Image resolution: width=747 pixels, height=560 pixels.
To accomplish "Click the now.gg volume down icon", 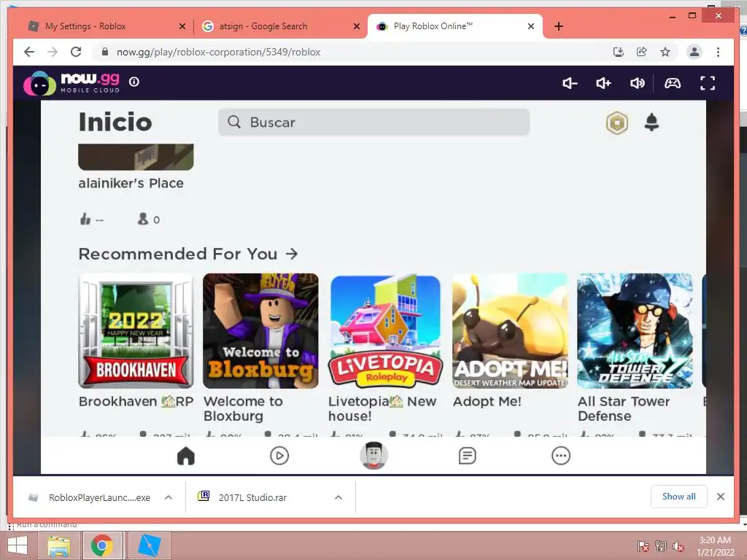I will pos(569,83).
